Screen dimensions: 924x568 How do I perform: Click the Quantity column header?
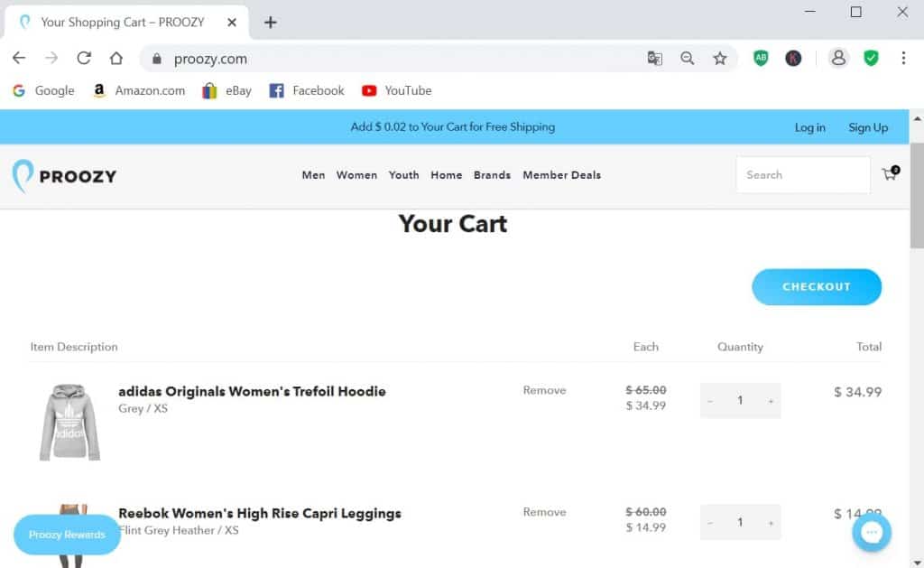point(740,347)
